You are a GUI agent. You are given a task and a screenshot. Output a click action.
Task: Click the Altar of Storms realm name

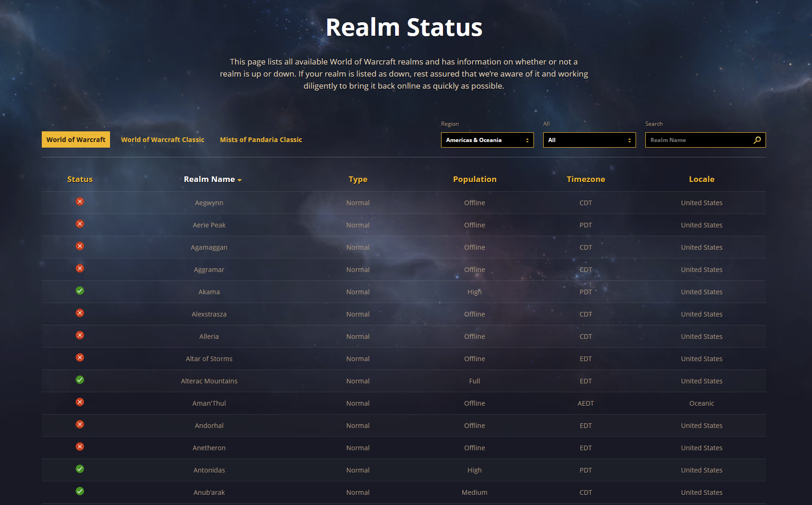(x=209, y=359)
